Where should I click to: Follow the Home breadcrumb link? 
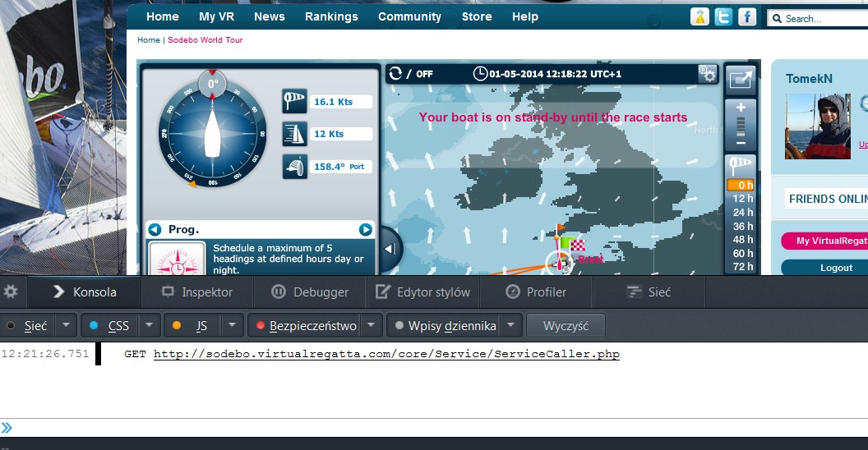point(148,39)
